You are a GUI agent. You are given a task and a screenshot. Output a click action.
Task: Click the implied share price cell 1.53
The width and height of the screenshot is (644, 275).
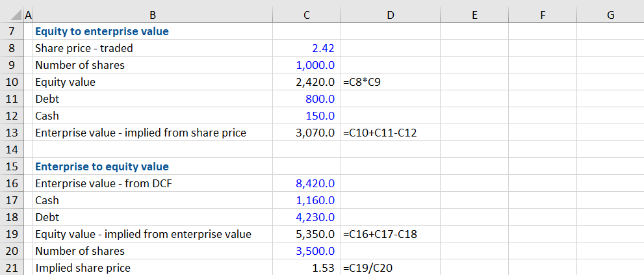(323, 268)
